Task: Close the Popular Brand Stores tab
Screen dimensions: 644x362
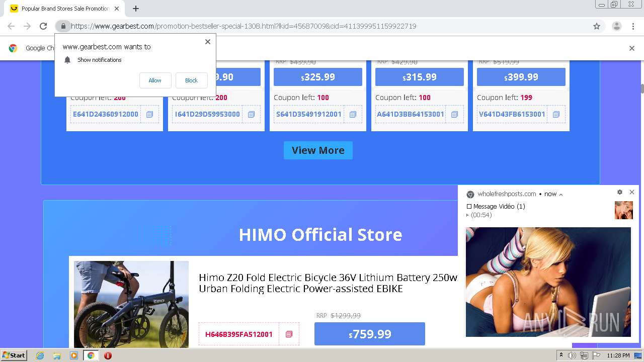Action: click(x=117, y=9)
